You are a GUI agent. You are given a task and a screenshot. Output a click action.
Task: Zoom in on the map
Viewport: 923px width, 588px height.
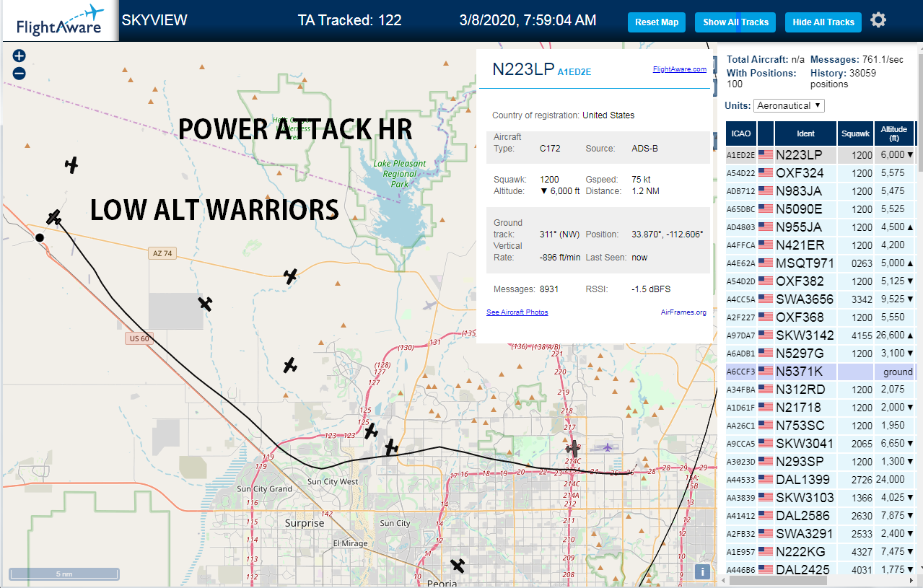pos(19,56)
